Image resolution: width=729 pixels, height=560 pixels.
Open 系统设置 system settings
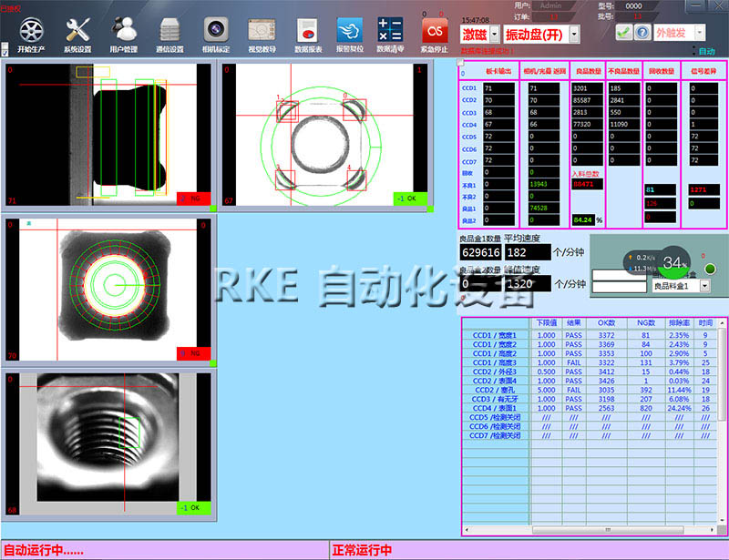tap(77, 29)
